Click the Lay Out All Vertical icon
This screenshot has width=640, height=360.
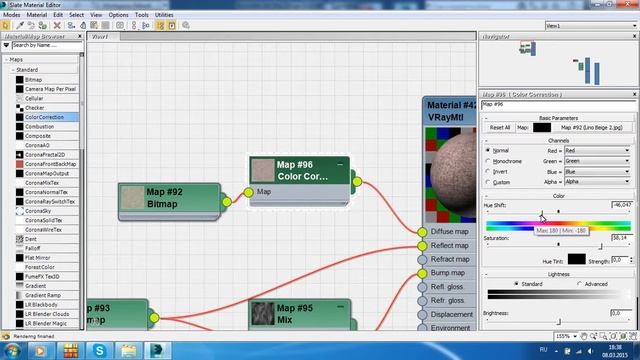tap(134, 25)
